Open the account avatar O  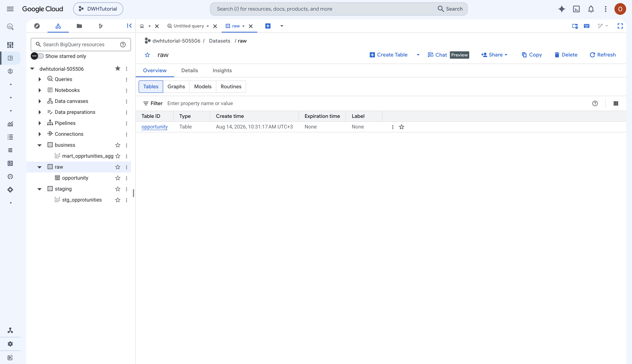(620, 9)
